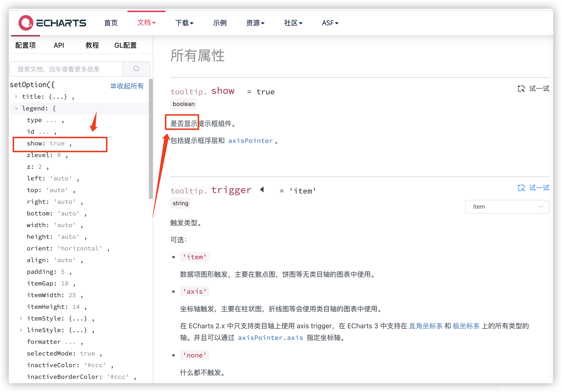Click the 'none' option code label
This screenshot has height=392, width=562.
[x=195, y=355]
